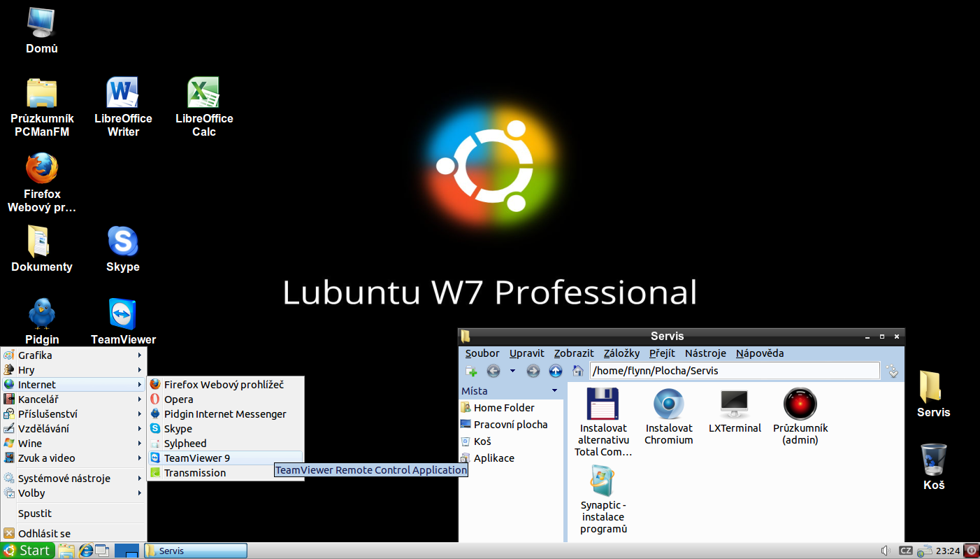This screenshot has width=980, height=559.
Task: Expand Volby submenu in start menu
Action: point(73,493)
